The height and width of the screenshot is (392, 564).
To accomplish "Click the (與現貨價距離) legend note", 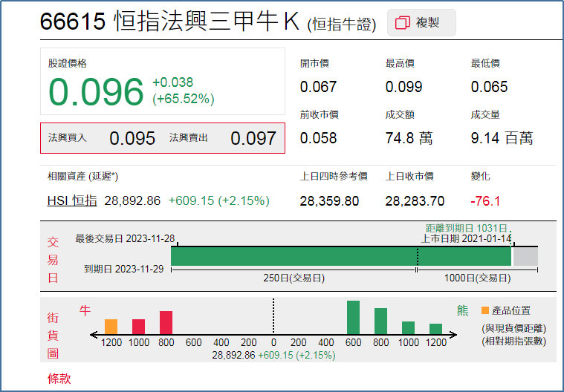I will pyautogui.click(x=514, y=328).
